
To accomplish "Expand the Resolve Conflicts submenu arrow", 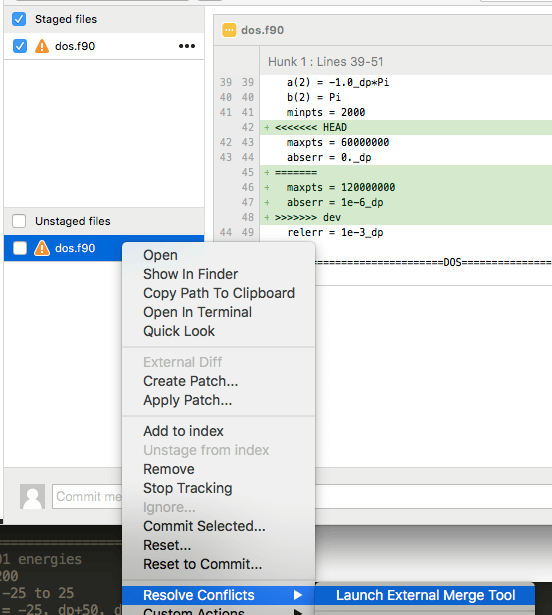I will [x=298, y=595].
